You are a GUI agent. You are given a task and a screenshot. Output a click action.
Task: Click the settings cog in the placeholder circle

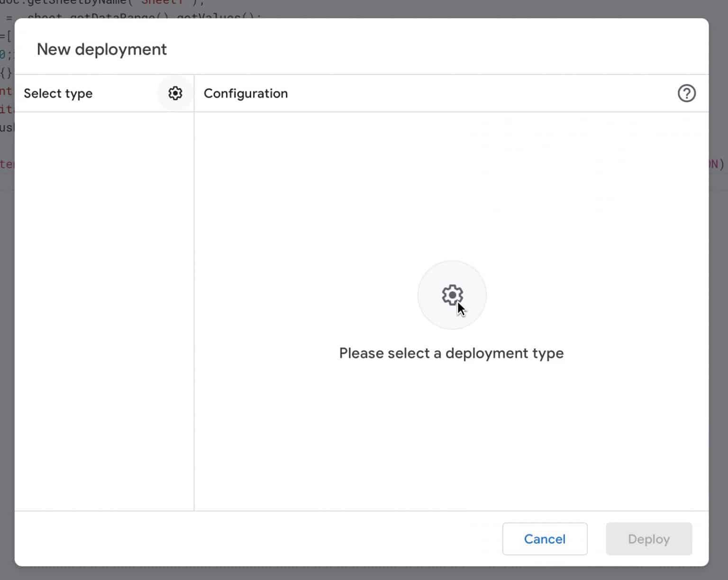[452, 294]
